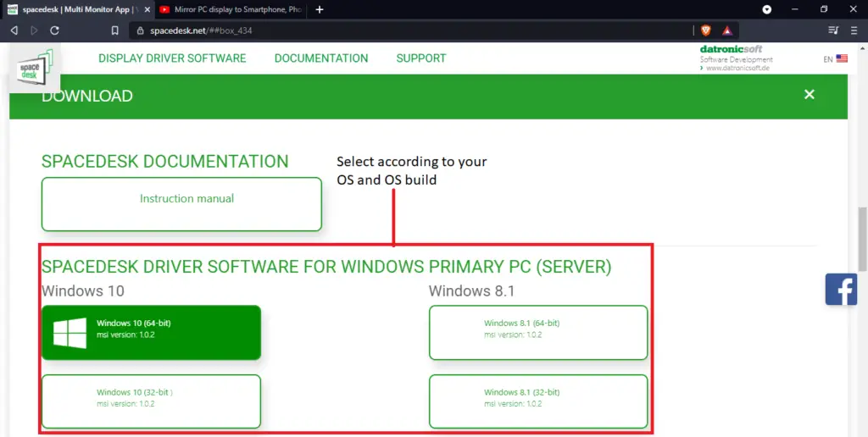This screenshot has height=437, width=868.
Task: Open Brave Shields lion icon
Action: click(706, 30)
